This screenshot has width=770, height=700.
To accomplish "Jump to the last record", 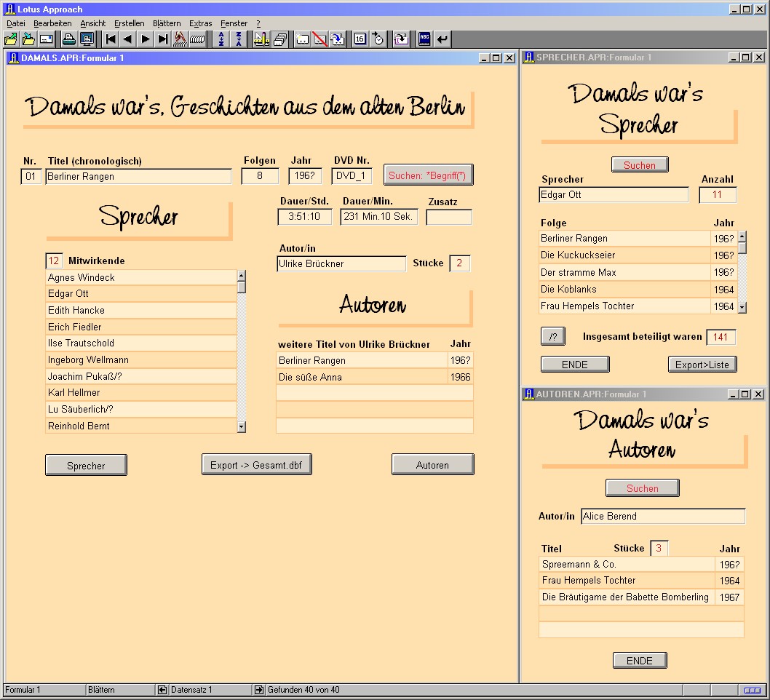I will tap(162, 39).
